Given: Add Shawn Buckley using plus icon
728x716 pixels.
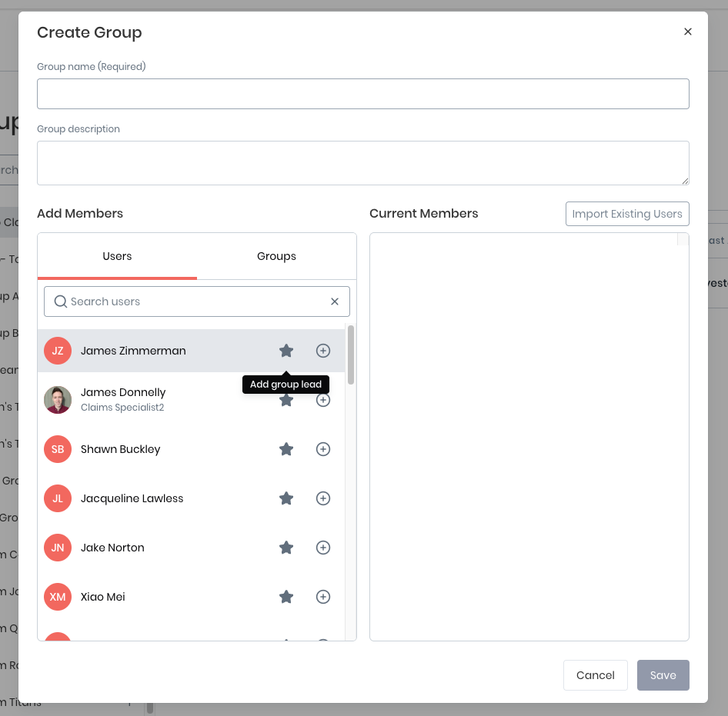Looking at the screenshot, I should [323, 449].
